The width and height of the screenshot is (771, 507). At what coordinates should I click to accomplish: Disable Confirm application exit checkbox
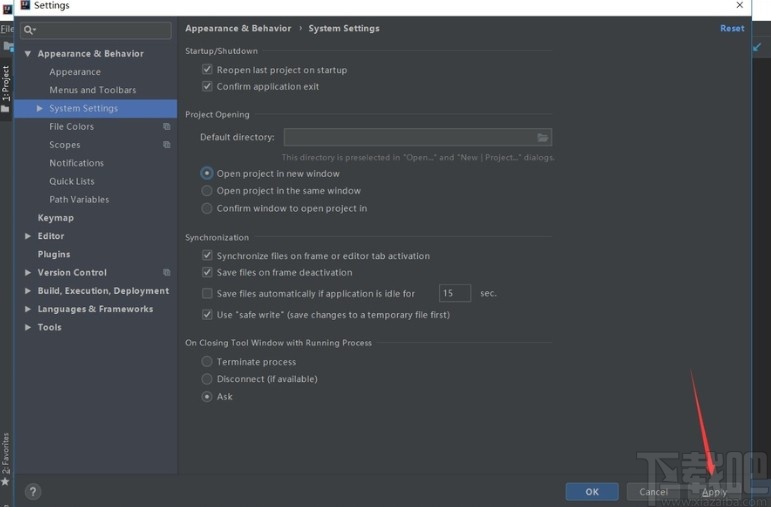(207, 87)
